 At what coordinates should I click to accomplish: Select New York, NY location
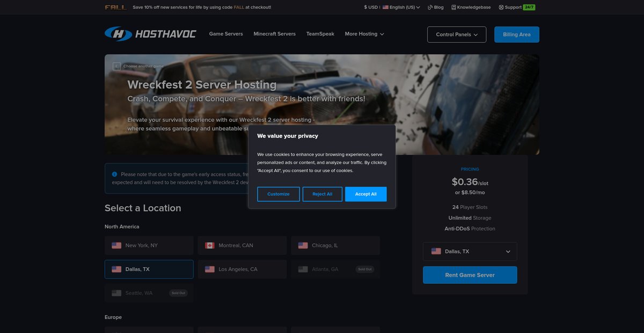tap(149, 245)
